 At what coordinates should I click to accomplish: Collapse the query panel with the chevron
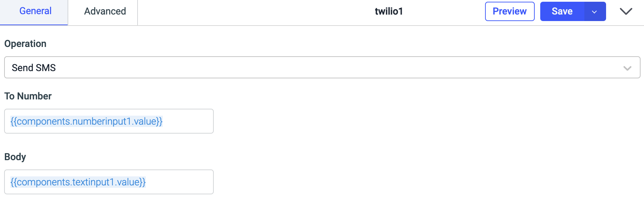(626, 11)
